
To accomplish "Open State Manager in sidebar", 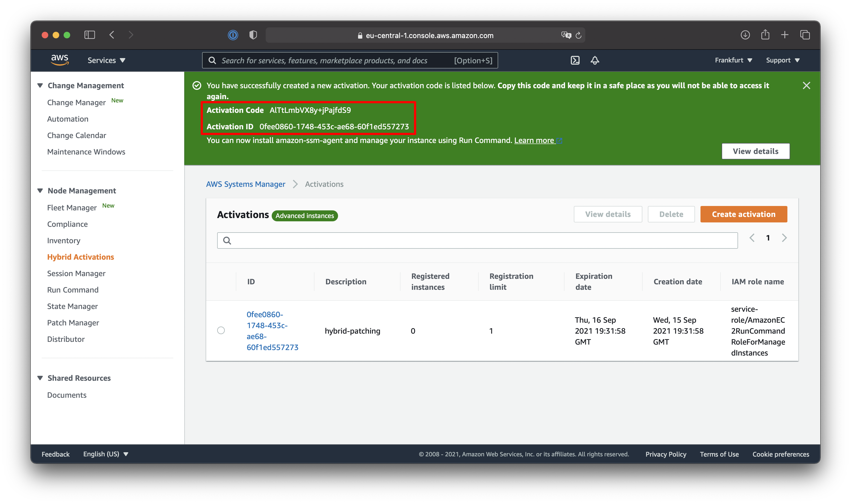I will 72,306.
